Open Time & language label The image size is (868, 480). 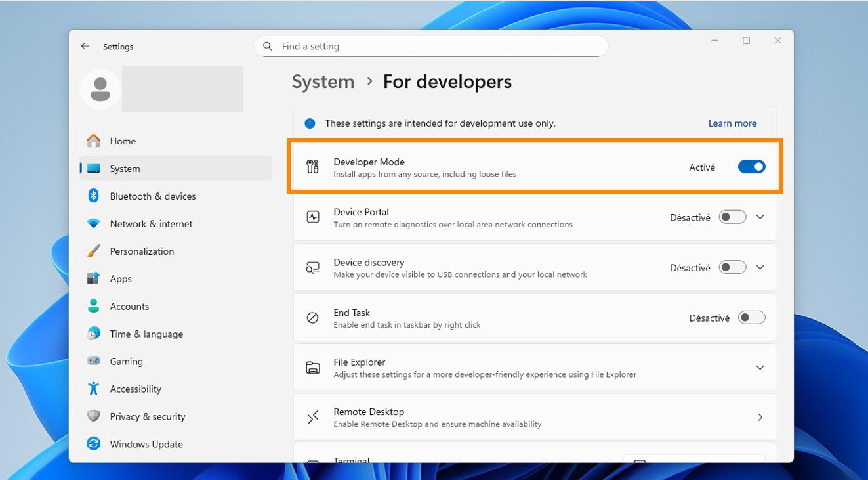(x=146, y=334)
